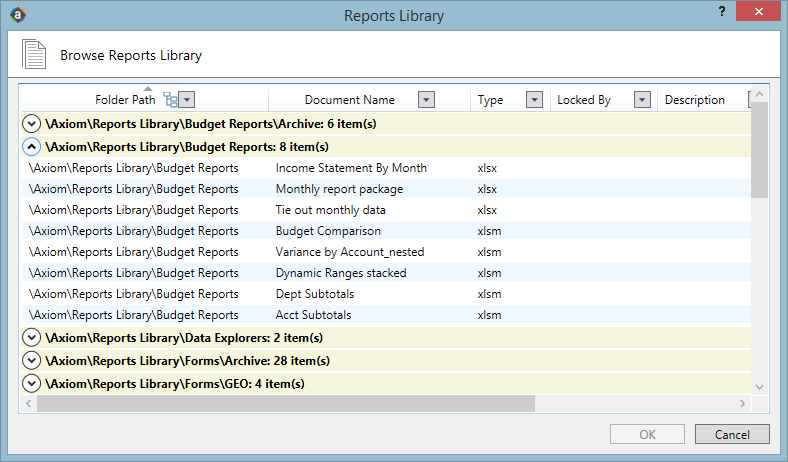Screen dimensions: 788x462
Task: Expand the Data Explorers group
Action: pyautogui.click(x=31, y=337)
